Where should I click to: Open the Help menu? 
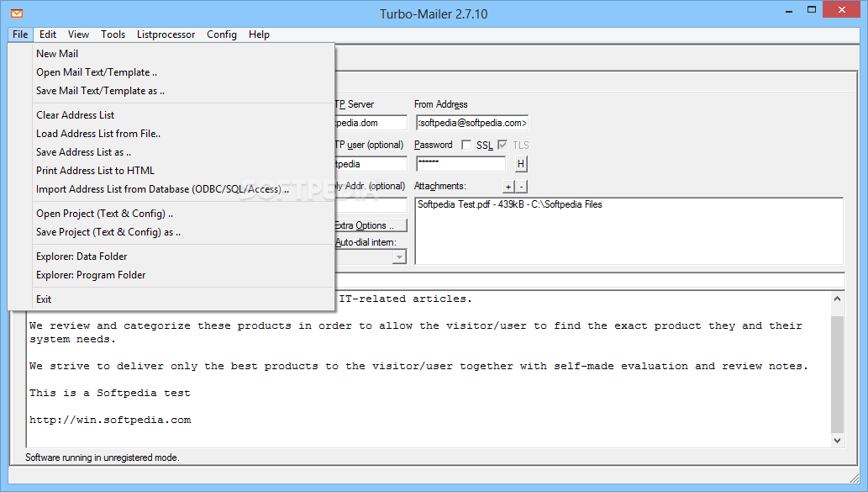click(259, 34)
